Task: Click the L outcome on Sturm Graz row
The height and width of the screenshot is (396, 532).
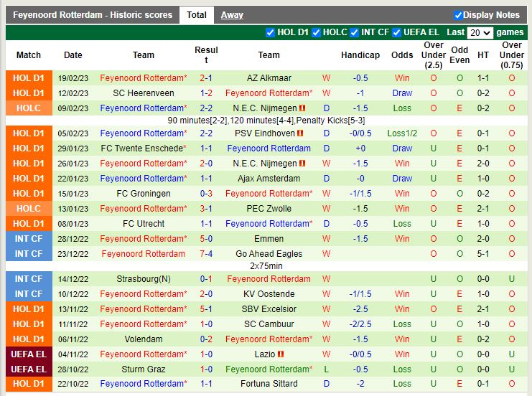Action: pyautogui.click(x=327, y=369)
